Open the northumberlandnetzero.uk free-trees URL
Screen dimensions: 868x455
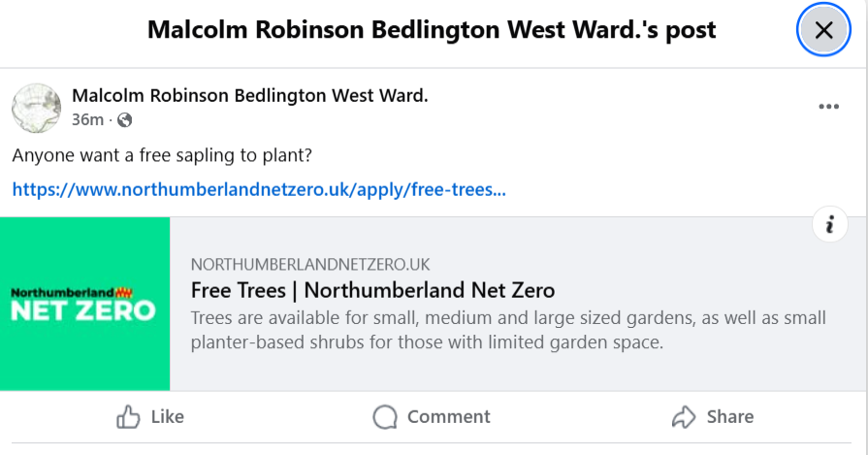(259, 189)
